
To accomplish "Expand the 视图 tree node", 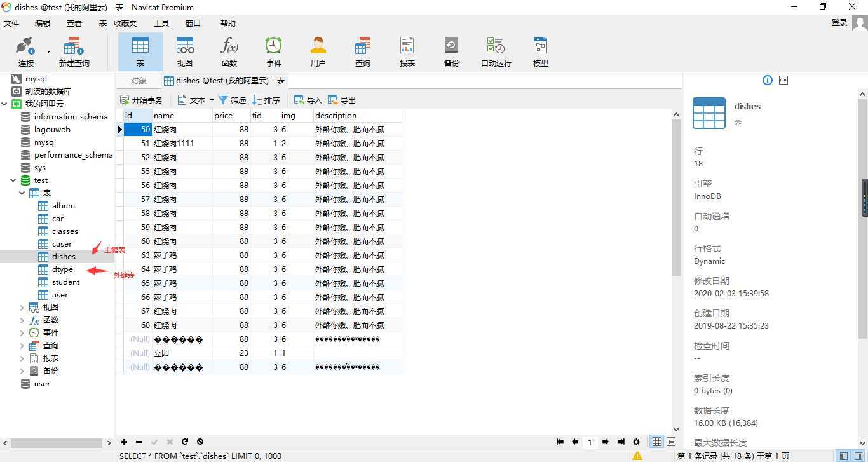I will [22, 308].
